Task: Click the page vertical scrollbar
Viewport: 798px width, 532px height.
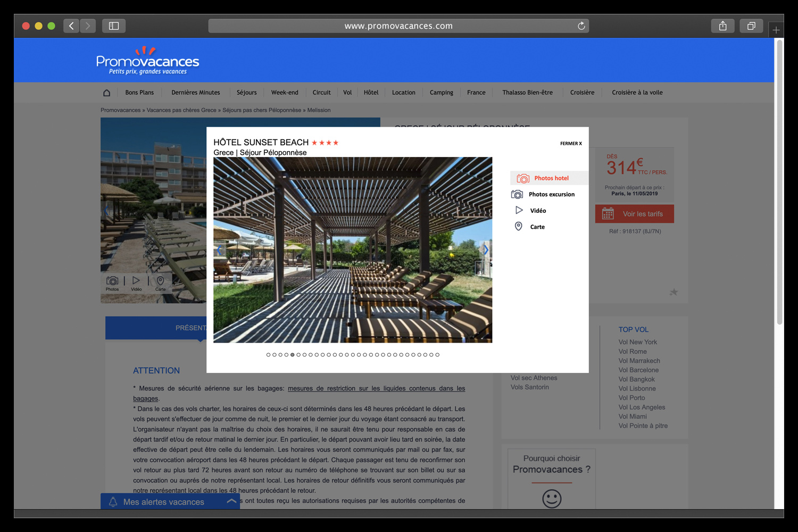Action: (779, 181)
